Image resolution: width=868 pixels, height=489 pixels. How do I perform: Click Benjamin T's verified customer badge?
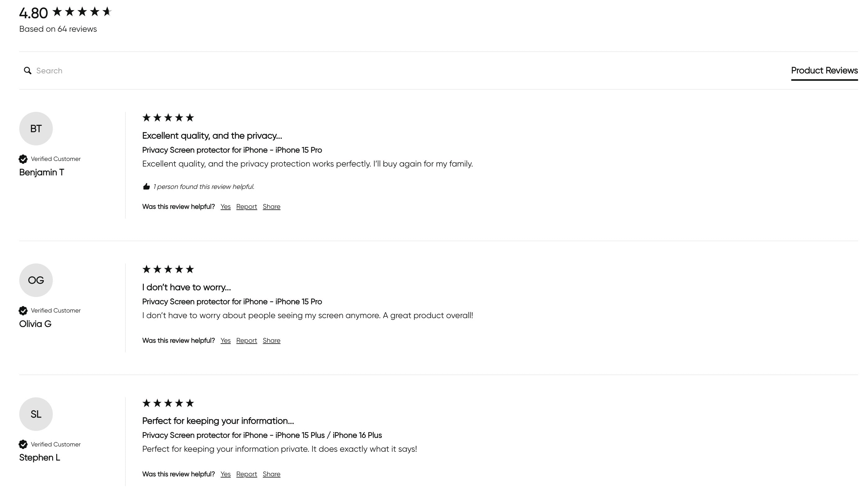(23, 159)
